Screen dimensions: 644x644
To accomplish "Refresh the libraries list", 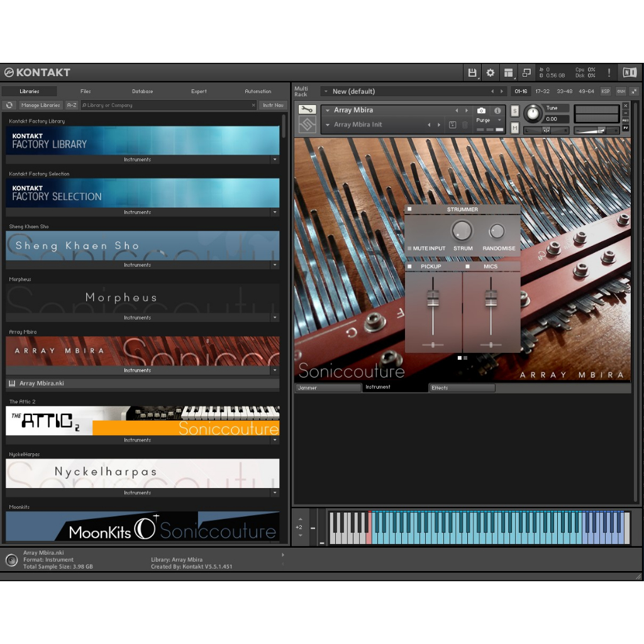I will (x=9, y=105).
